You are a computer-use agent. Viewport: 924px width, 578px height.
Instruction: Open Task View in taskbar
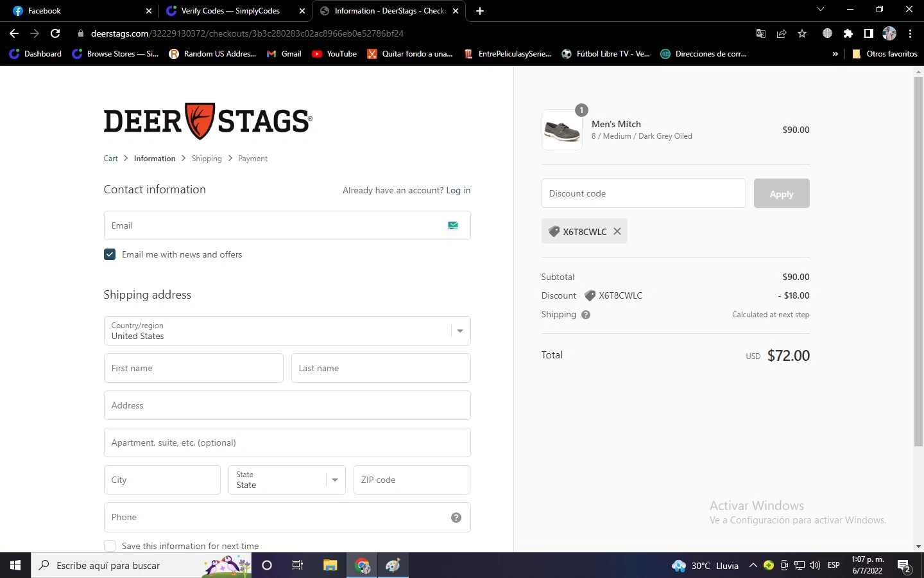coord(298,565)
